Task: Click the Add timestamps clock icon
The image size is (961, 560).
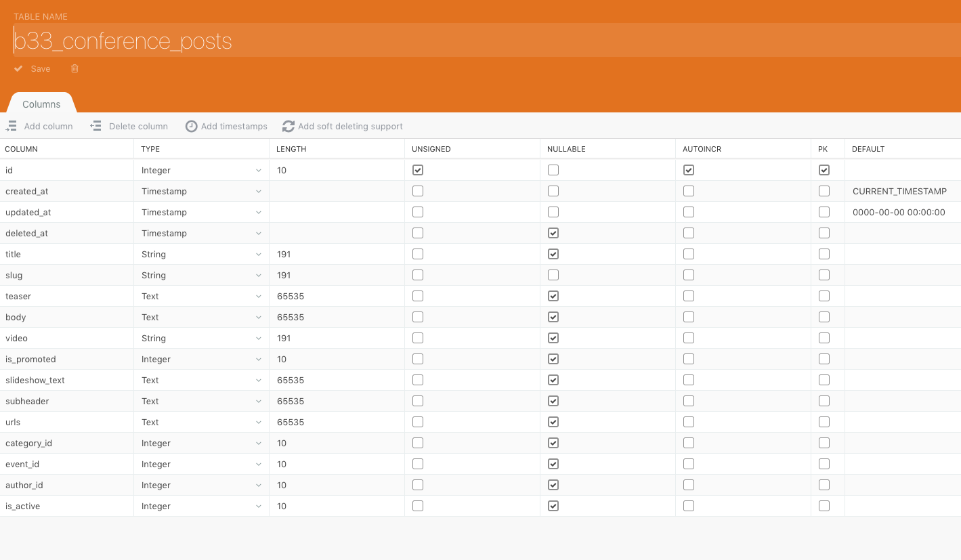Action: 191,126
